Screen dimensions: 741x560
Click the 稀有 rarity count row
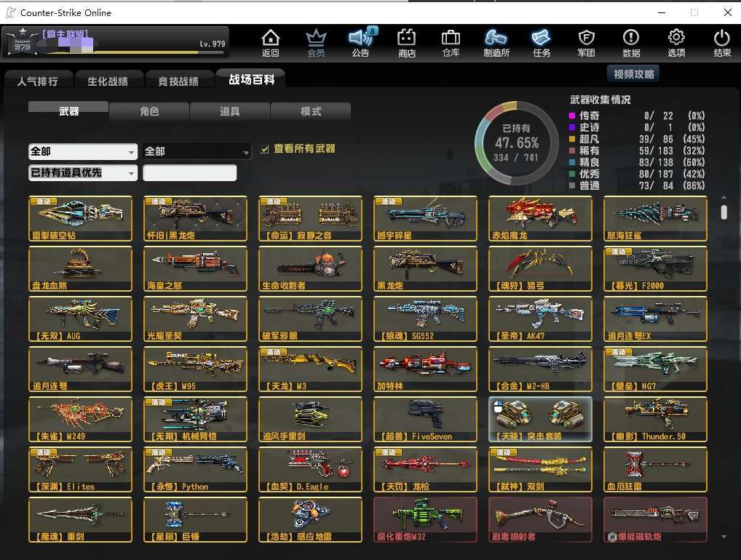pyautogui.click(x=637, y=151)
